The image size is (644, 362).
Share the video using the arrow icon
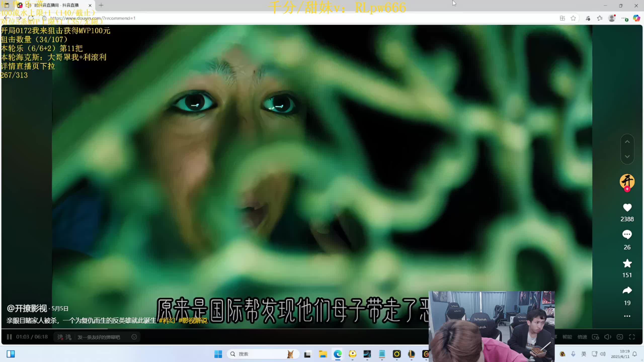click(627, 291)
